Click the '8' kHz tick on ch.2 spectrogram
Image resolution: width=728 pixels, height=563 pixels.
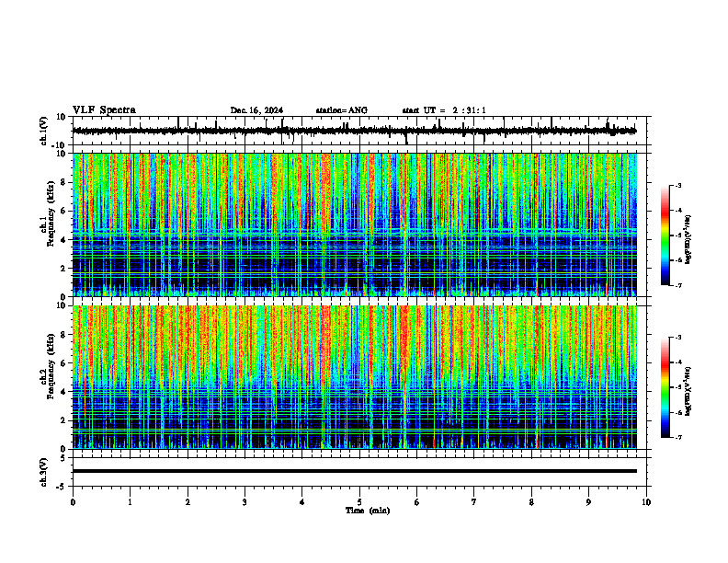[x=64, y=335]
